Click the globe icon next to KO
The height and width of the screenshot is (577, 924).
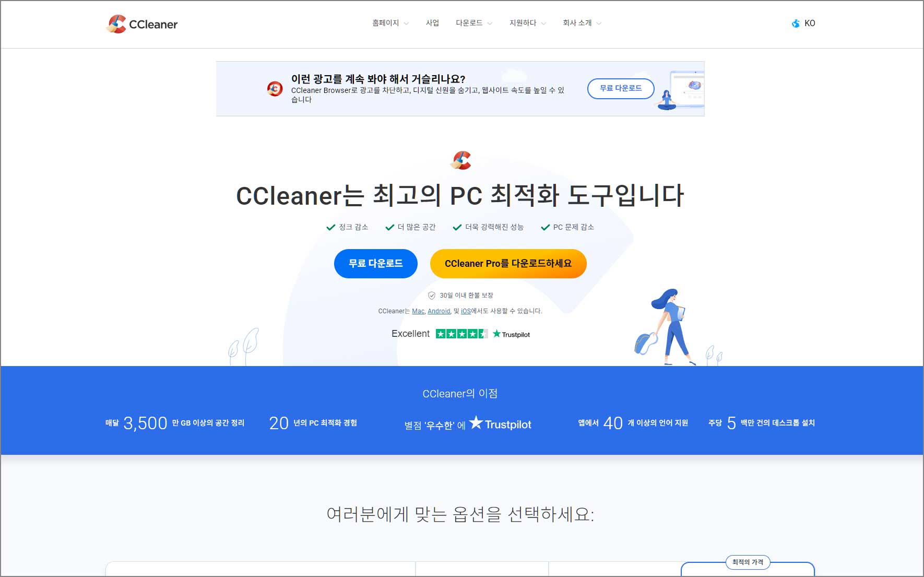(x=796, y=23)
